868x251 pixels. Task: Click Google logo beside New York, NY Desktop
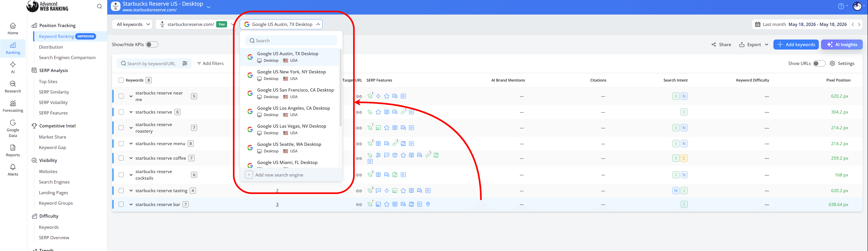[250, 75]
